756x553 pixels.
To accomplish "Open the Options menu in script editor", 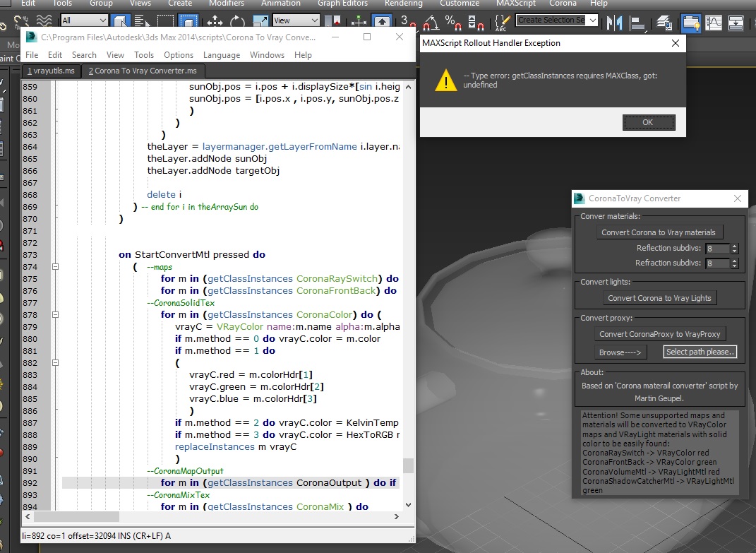I will tap(179, 55).
